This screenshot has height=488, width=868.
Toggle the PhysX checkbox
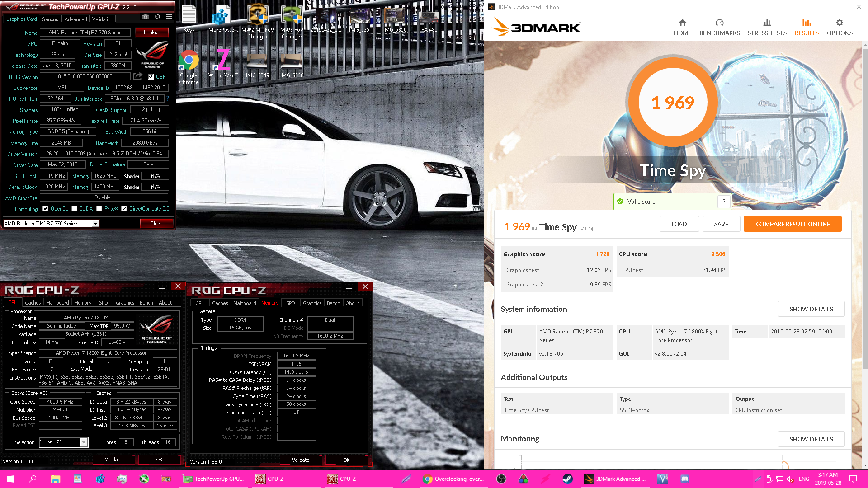click(x=99, y=209)
